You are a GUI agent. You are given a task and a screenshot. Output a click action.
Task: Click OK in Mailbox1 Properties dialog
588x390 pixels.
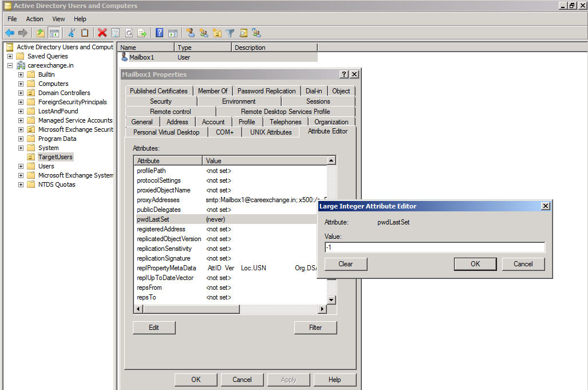196,380
